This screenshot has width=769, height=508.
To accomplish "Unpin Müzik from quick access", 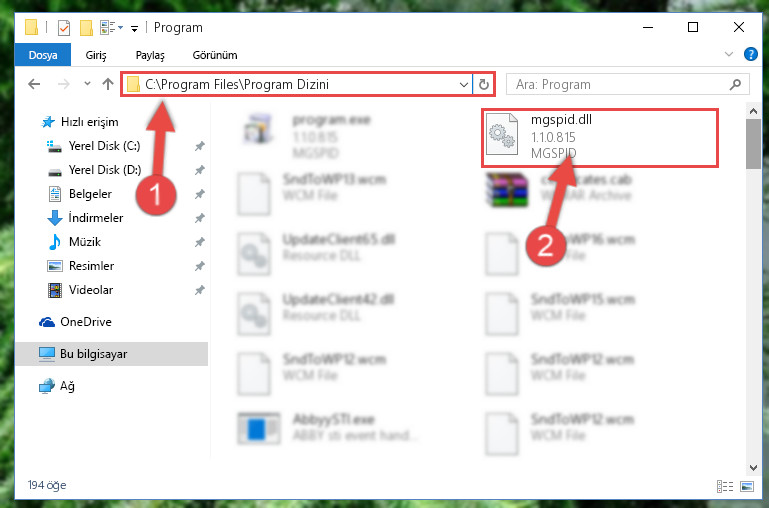I will click(x=199, y=242).
